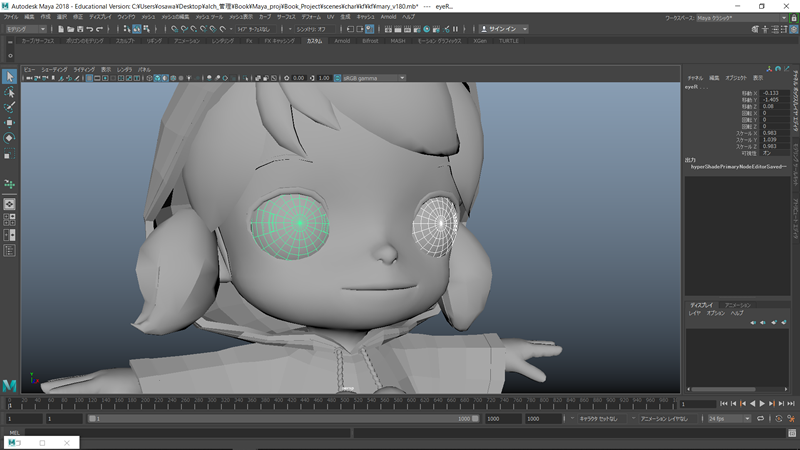Create a new scene file icon

pos(61,29)
